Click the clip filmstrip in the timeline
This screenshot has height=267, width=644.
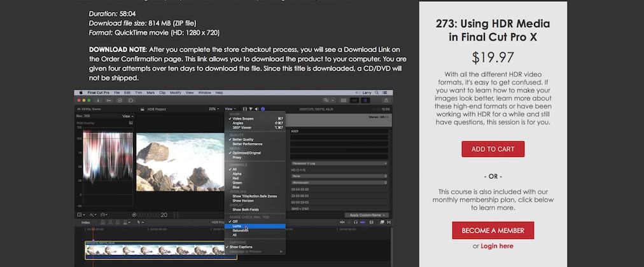[x=161, y=250]
